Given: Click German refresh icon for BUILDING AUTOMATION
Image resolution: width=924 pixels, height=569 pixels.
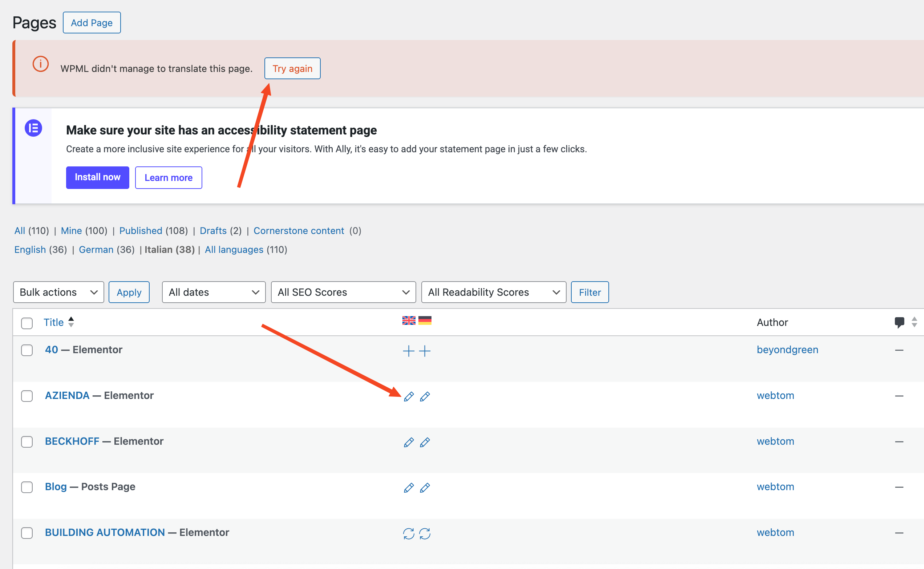Looking at the screenshot, I should [x=425, y=533].
